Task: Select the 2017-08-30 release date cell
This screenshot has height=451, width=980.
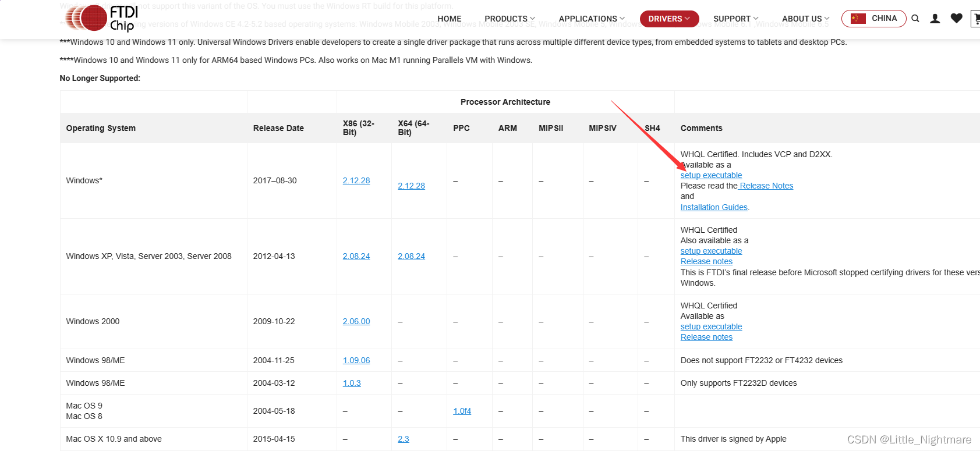Action: [275, 180]
